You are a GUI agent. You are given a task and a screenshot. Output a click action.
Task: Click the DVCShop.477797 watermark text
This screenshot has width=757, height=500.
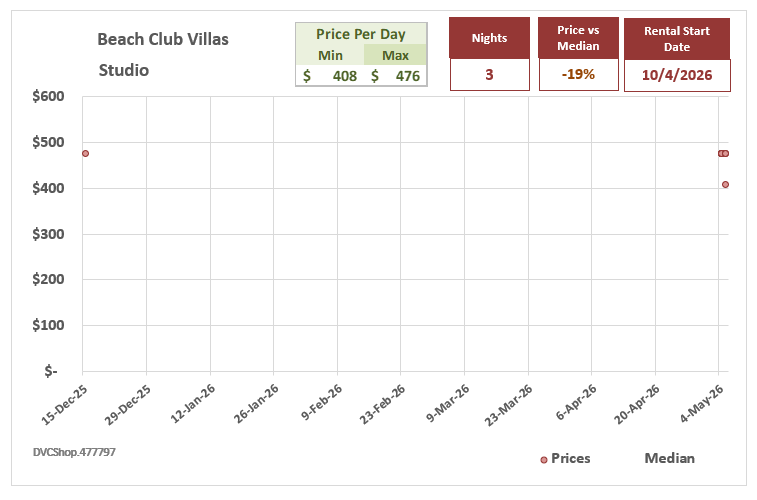tap(74, 452)
